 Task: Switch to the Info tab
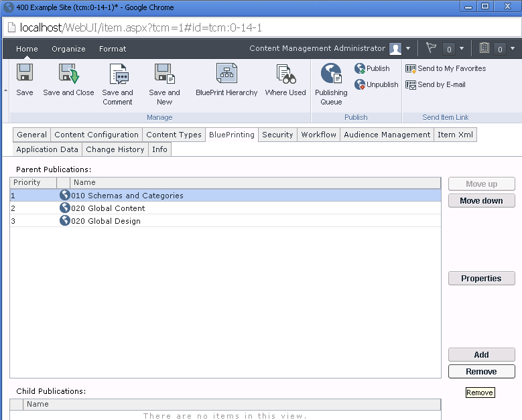(159, 149)
